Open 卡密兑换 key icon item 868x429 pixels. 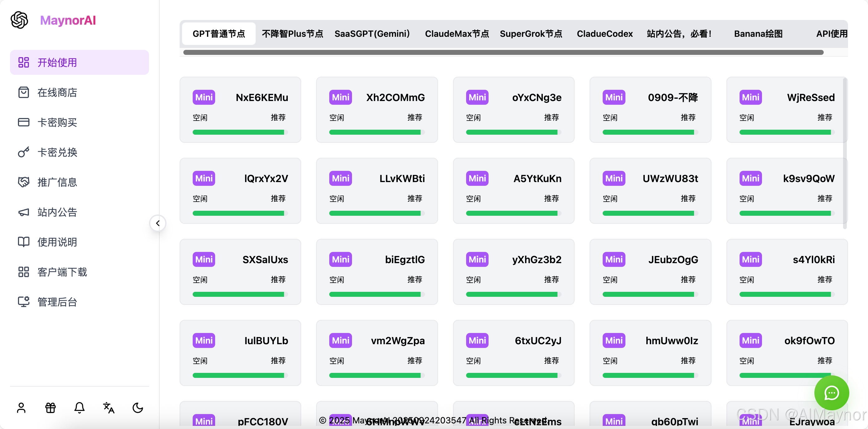(x=57, y=152)
